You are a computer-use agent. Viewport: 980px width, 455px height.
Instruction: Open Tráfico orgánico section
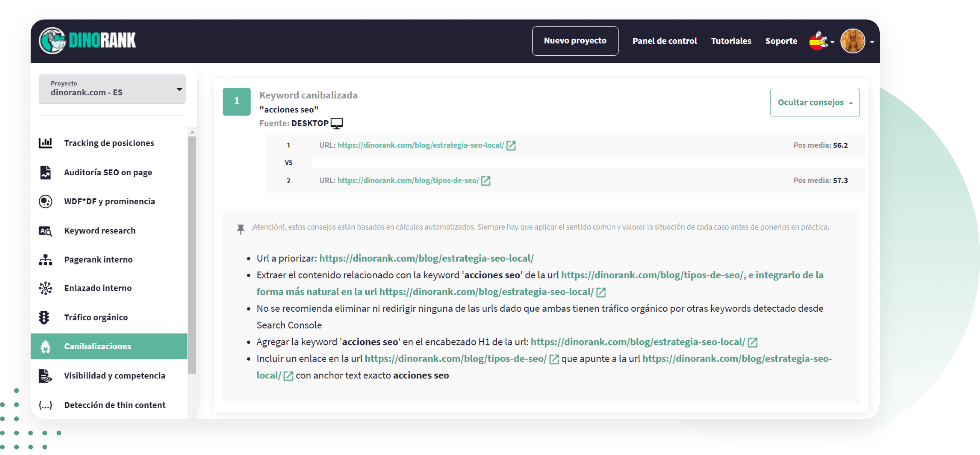point(96,317)
